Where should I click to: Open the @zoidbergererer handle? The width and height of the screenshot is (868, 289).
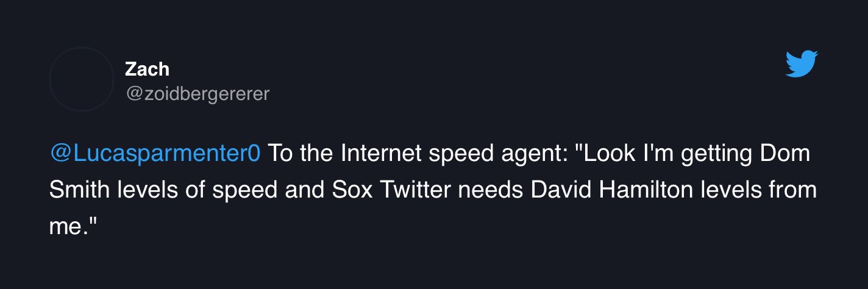point(196,95)
